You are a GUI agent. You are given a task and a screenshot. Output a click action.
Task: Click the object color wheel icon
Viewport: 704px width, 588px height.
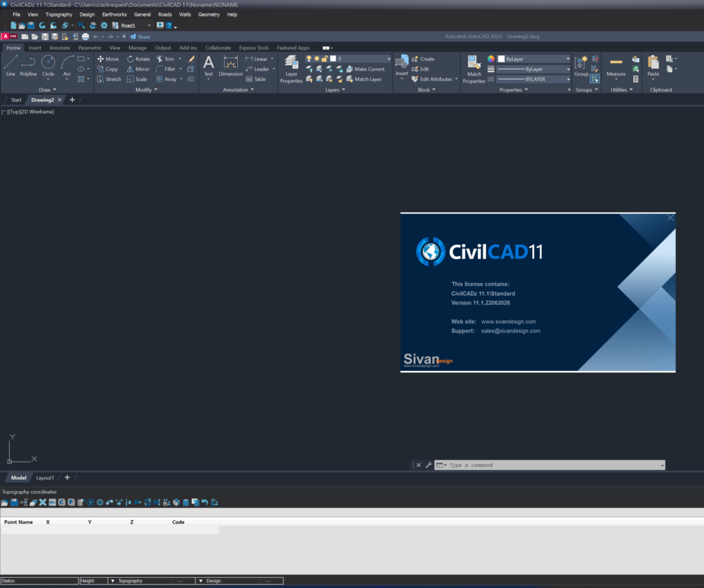point(491,59)
